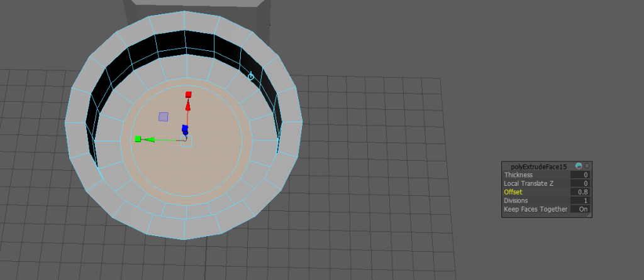644x280 pixels.
Task: Click the purple planar manipulator square handle
Action: coord(164,117)
